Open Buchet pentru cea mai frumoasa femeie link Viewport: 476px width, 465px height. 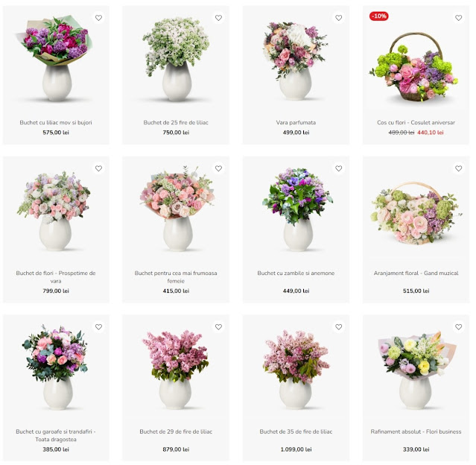[176, 276]
